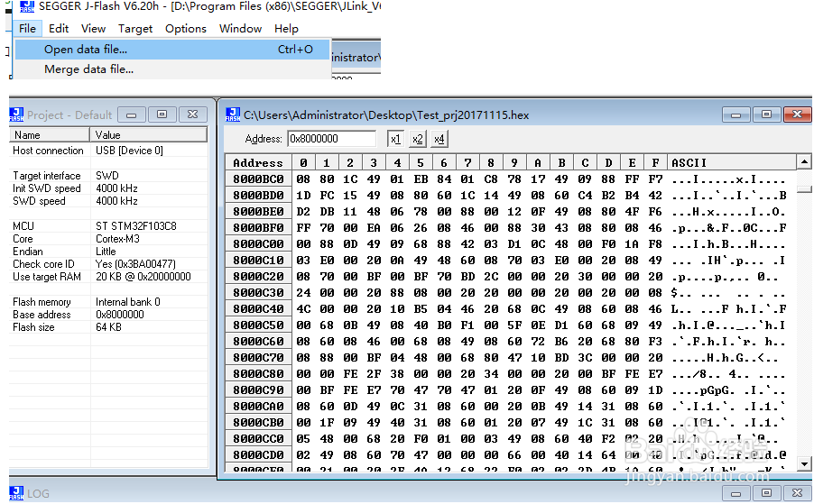
Task: Close the Project - Default panel
Action: tap(192, 115)
